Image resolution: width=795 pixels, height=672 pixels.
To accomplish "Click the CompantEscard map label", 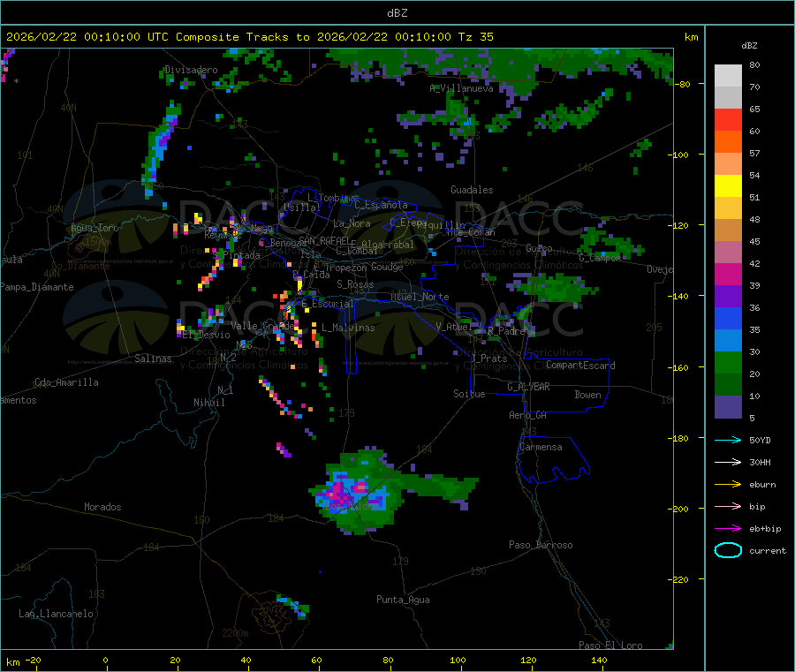I will (580, 366).
